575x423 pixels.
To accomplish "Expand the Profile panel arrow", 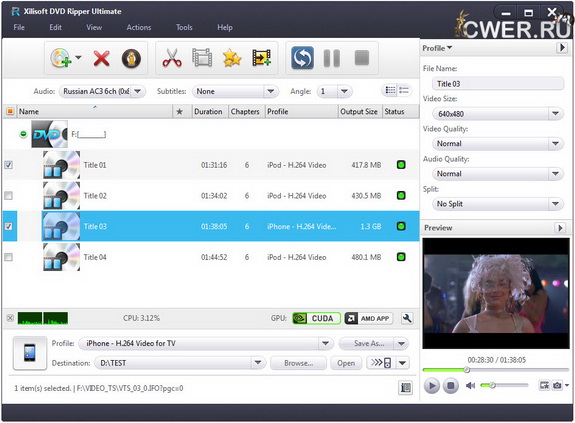I will (561, 48).
